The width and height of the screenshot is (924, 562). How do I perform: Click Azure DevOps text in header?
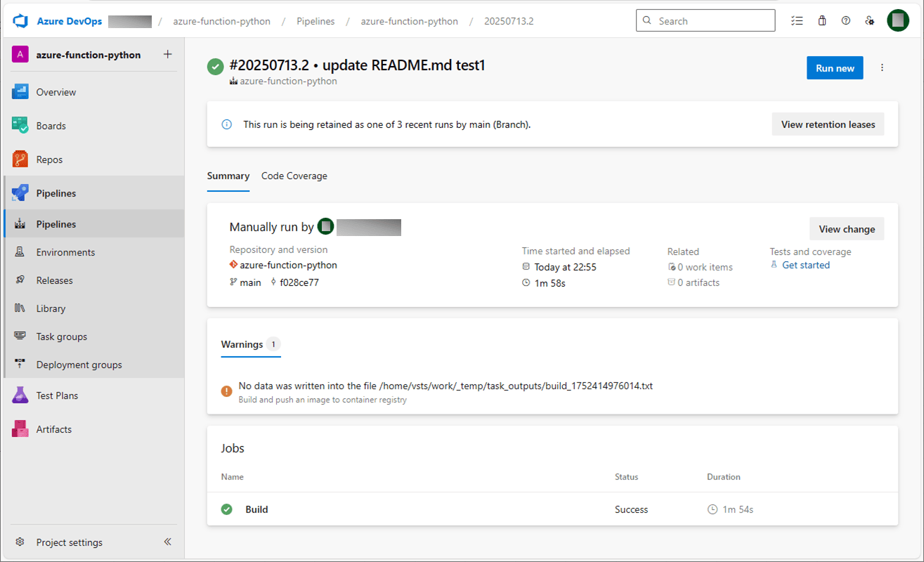coord(70,21)
